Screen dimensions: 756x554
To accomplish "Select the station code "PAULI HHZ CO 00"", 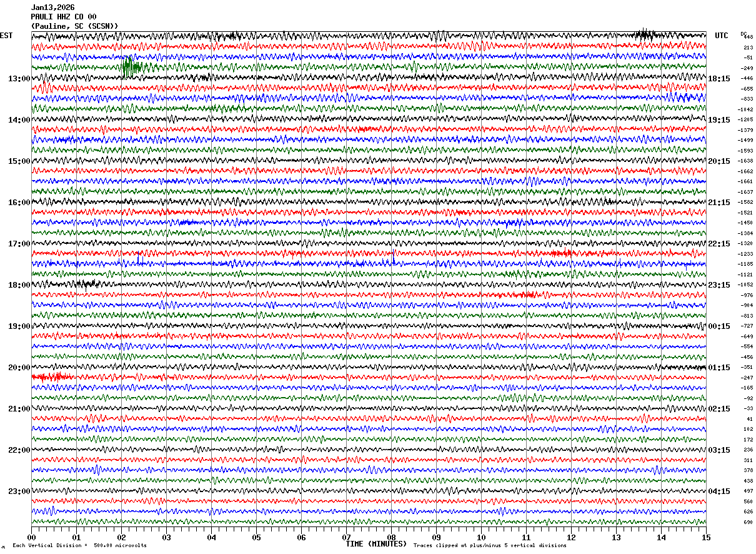I will coord(64,17).
